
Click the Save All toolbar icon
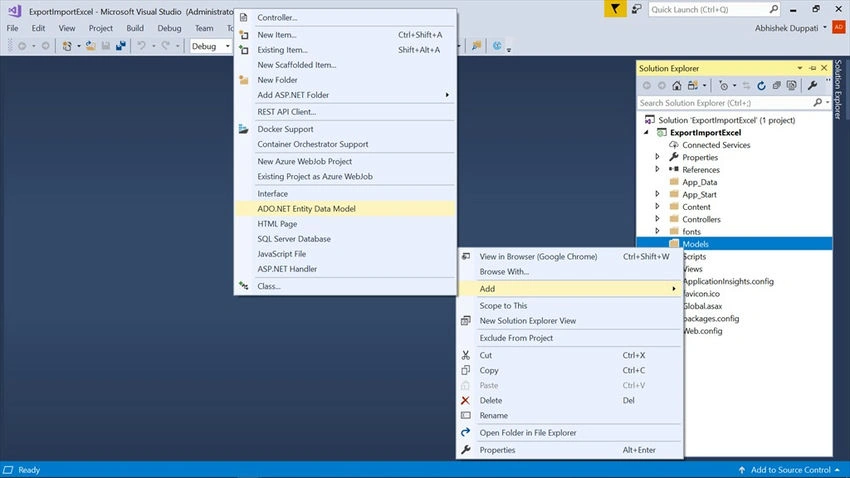[120, 46]
